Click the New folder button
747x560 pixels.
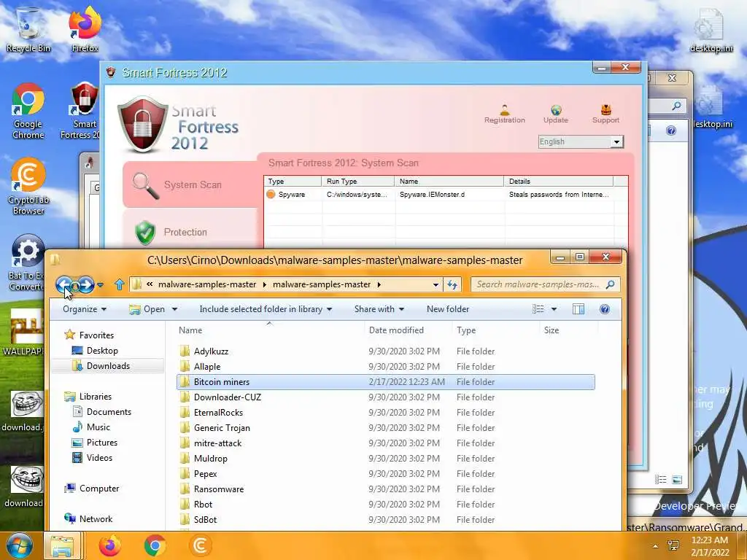click(x=448, y=309)
